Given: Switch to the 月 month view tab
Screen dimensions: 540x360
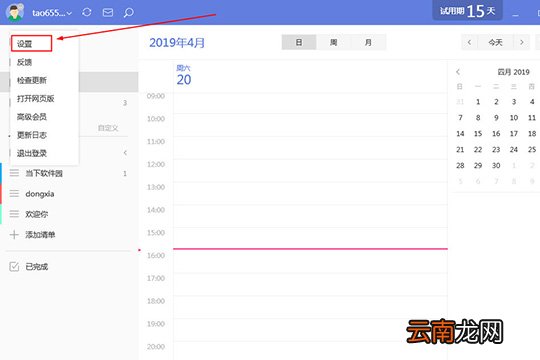Looking at the screenshot, I should pyautogui.click(x=368, y=42).
